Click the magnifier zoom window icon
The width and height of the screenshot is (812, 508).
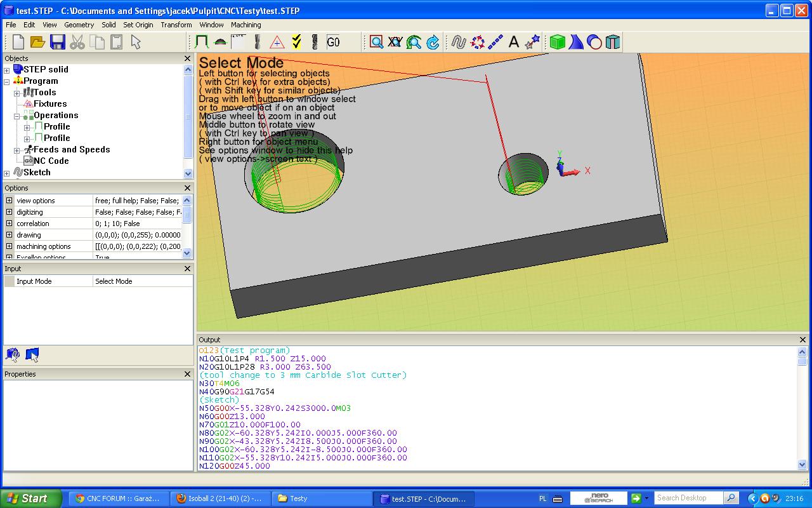376,42
